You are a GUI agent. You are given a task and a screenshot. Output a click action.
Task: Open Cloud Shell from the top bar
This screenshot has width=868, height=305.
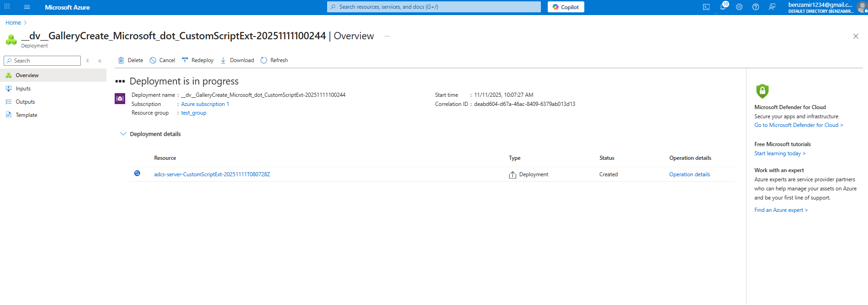tap(706, 7)
